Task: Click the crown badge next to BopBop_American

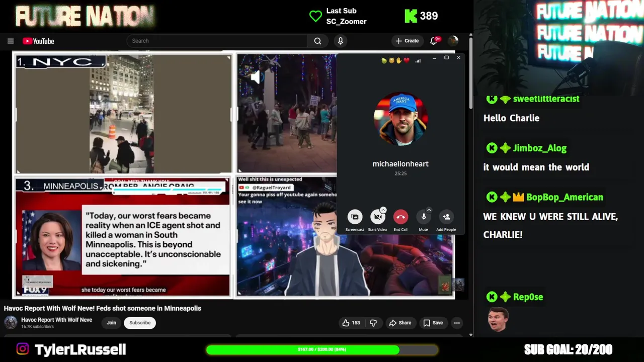Action: tap(519, 197)
